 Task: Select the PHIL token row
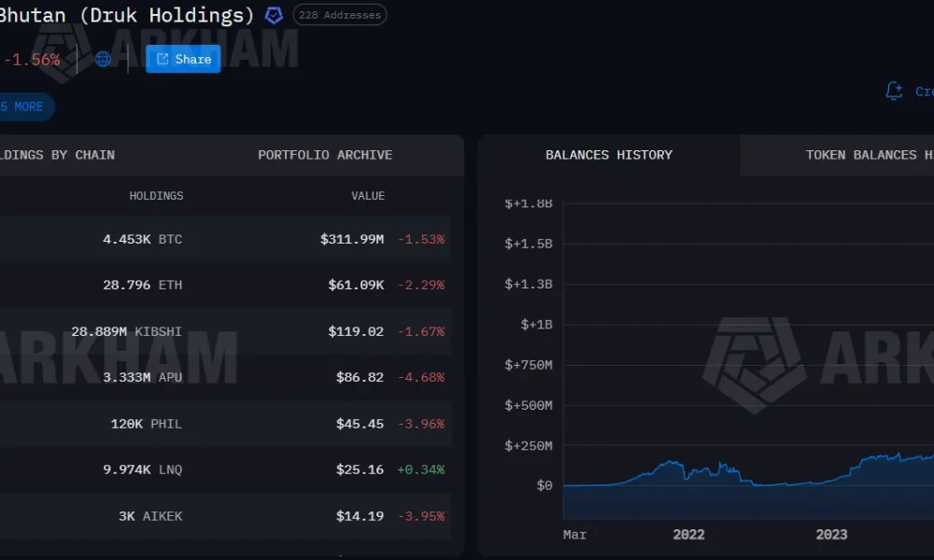[x=224, y=424]
